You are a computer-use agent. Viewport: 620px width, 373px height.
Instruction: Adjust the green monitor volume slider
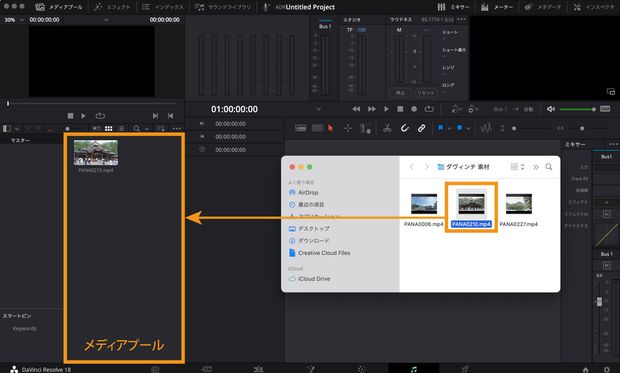coord(578,109)
